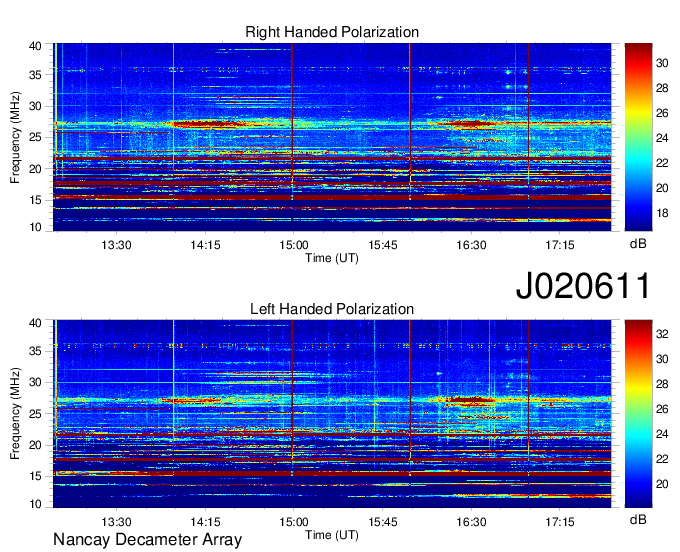Click the 26 value on Left Handed color bar
The height and width of the screenshot is (552, 680).
click(662, 409)
